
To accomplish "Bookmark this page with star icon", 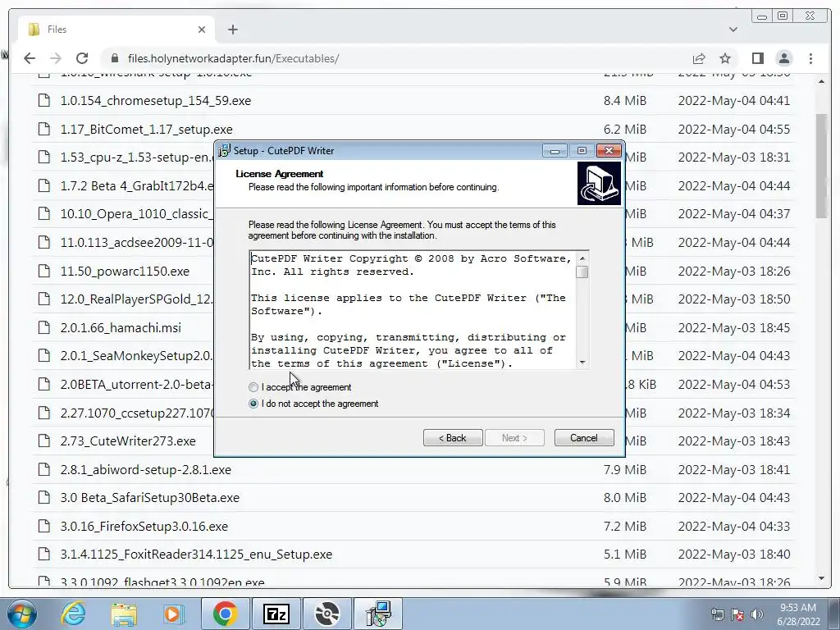I will [725, 58].
